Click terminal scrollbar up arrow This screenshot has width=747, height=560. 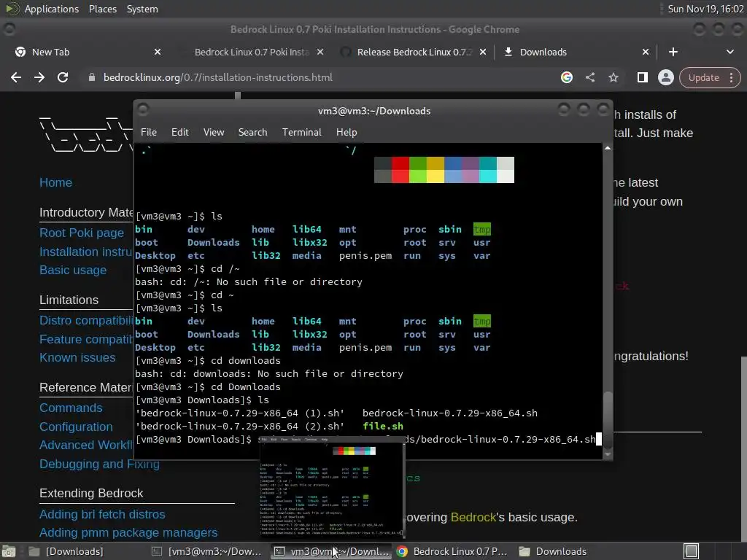pos(608,148)
